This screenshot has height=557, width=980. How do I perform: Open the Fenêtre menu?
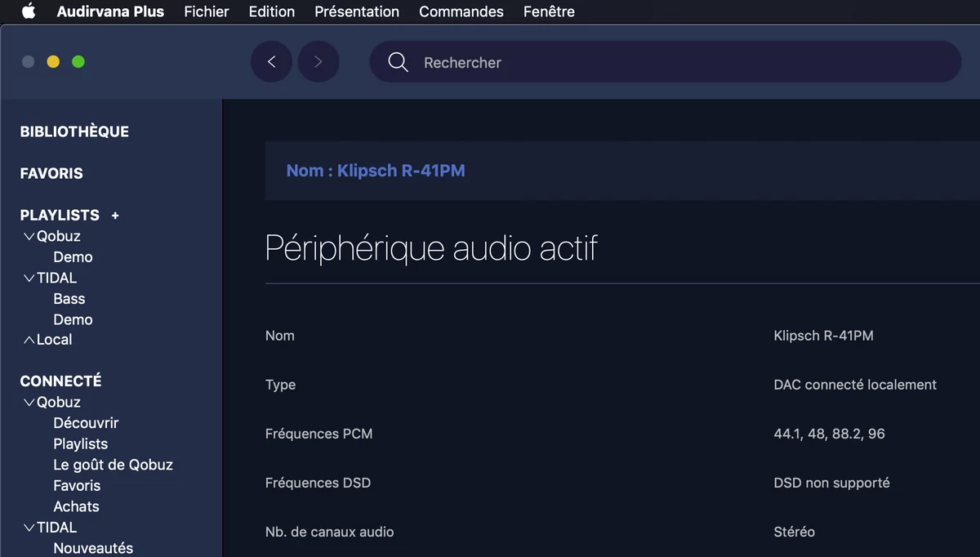[549, 11]
